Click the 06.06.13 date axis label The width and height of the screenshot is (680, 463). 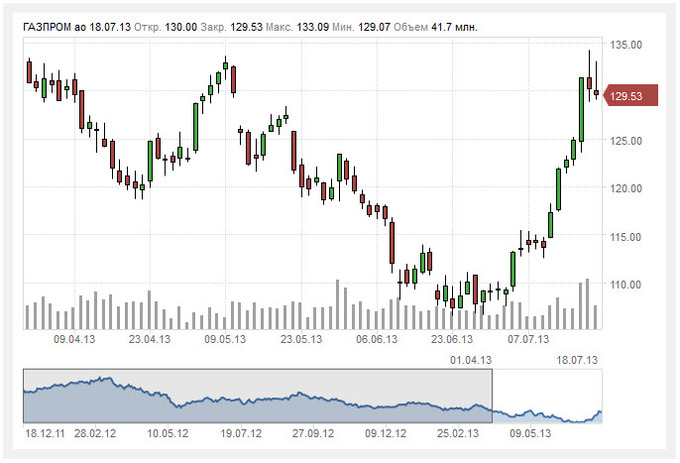coord(376,339)
